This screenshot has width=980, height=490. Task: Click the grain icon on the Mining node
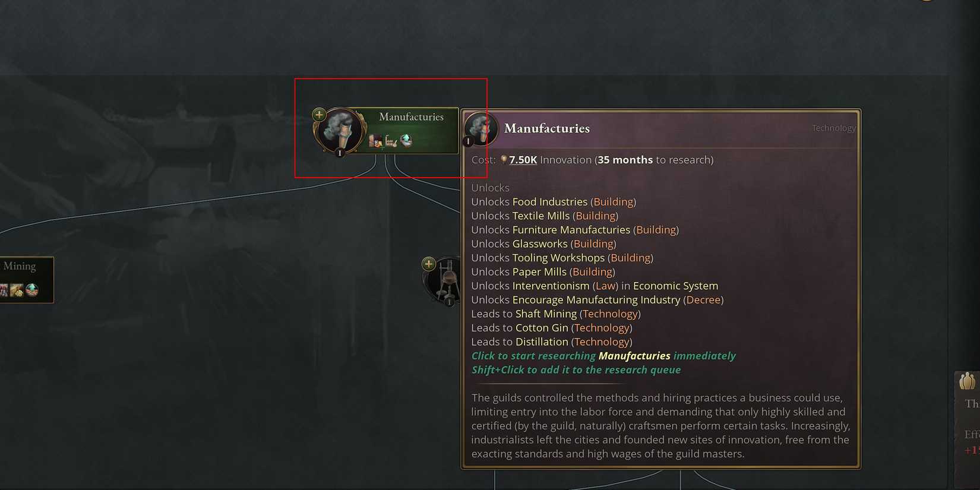(x=17, y=290)
